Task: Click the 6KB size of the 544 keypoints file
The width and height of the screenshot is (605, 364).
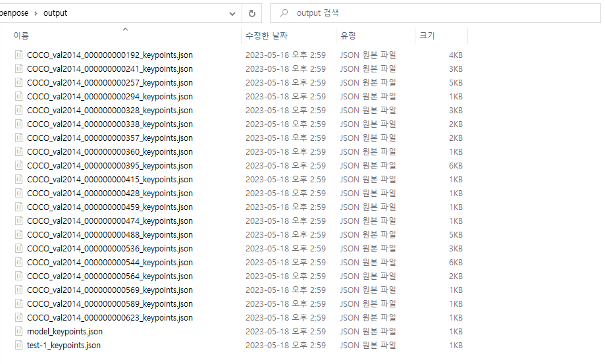Action: tap(456, 263)
